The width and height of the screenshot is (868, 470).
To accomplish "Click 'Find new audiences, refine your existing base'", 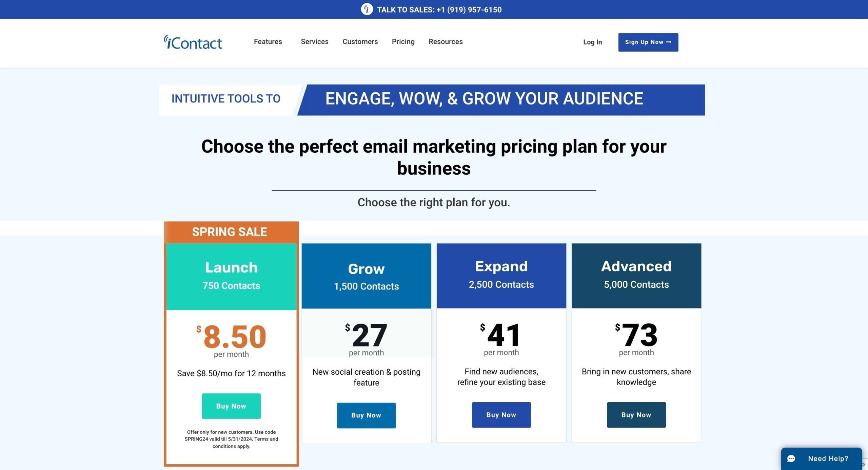I will coord(501,377).
